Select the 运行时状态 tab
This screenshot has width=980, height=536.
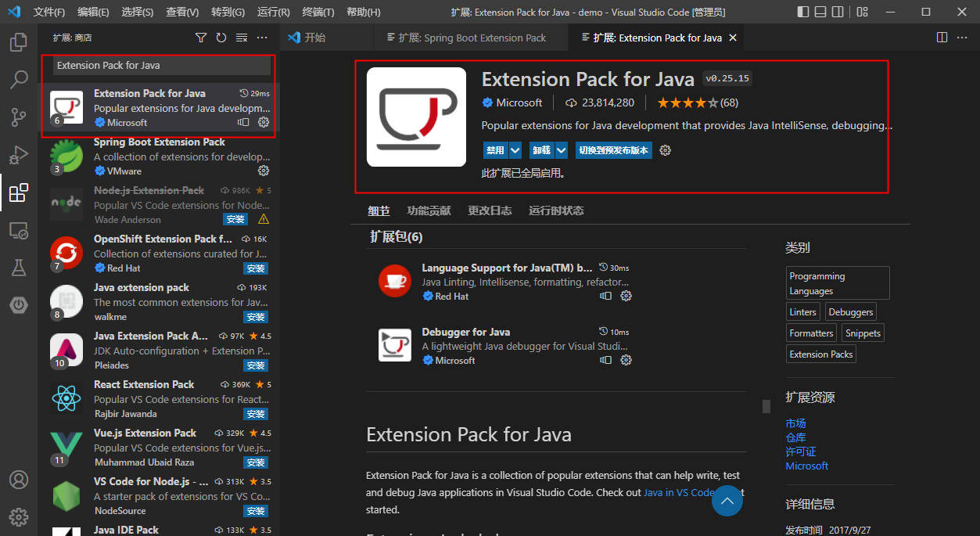pyautogui.click(x=556, y=210)
